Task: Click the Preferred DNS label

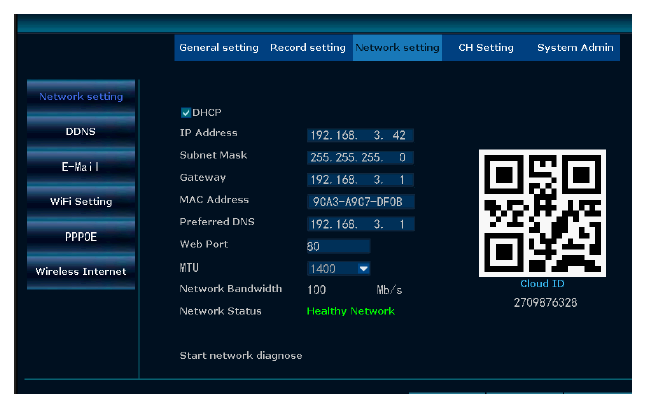Action: (x=217, y=222)
